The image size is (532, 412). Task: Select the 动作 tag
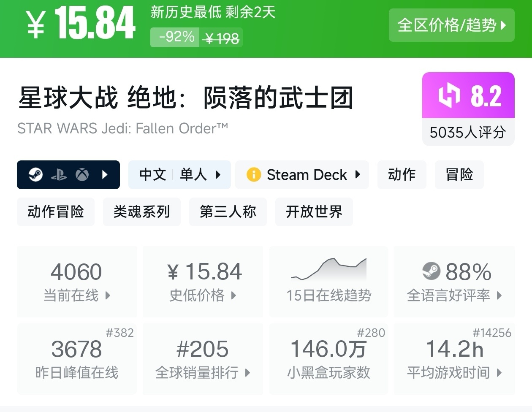pyautogui.click(x=402, y=175)
